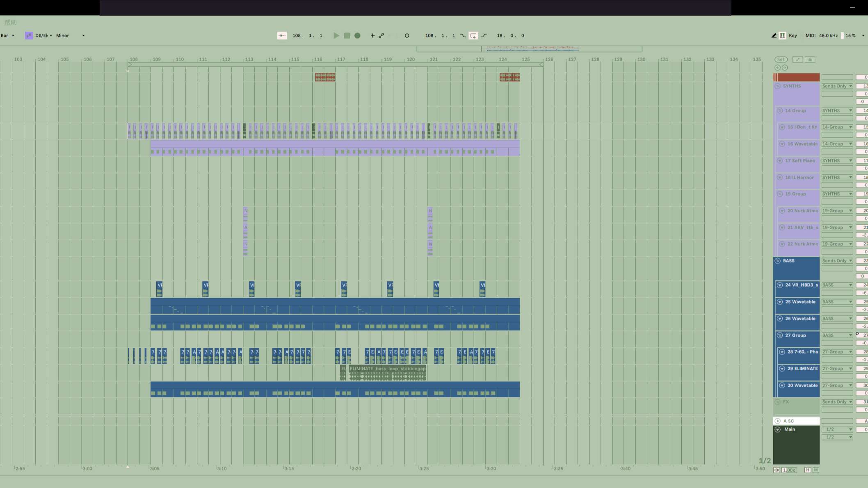The width and height of the screenshot is (868, 488).
Task: Toggle the lock envelopes icon
Action: point(810,59)
